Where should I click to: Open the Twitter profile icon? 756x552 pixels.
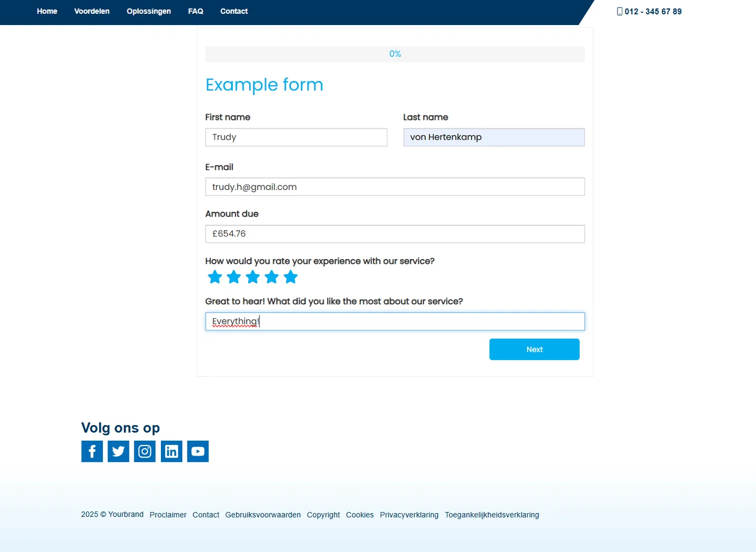118,451
